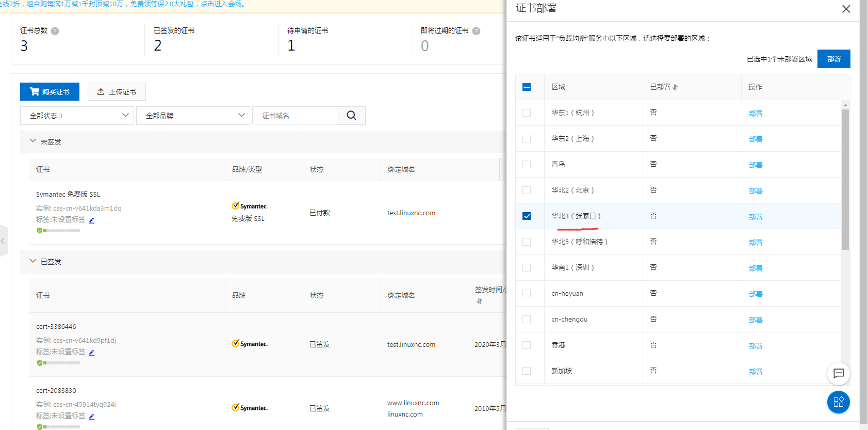Click the search magnifier icon
The image size is (868, 430).
(x=351, y=116)
